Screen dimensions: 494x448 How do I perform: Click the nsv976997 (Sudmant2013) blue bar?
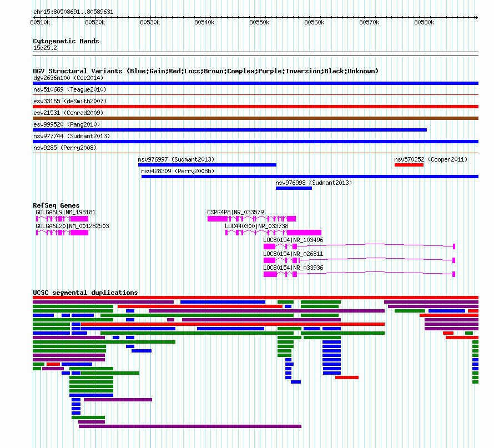[x=207, y=165]
